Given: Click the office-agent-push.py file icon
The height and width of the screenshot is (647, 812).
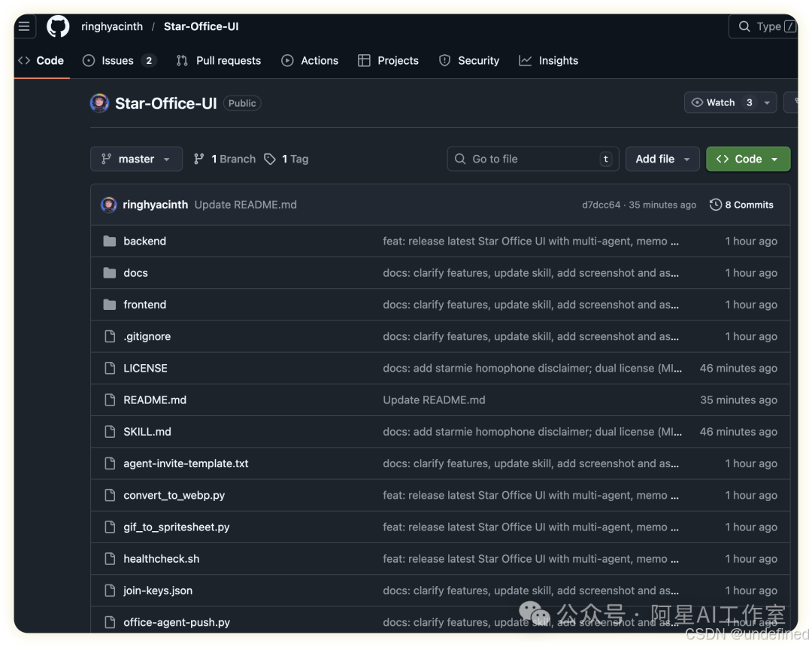Looking at the screenshot, I should point(110,622).
